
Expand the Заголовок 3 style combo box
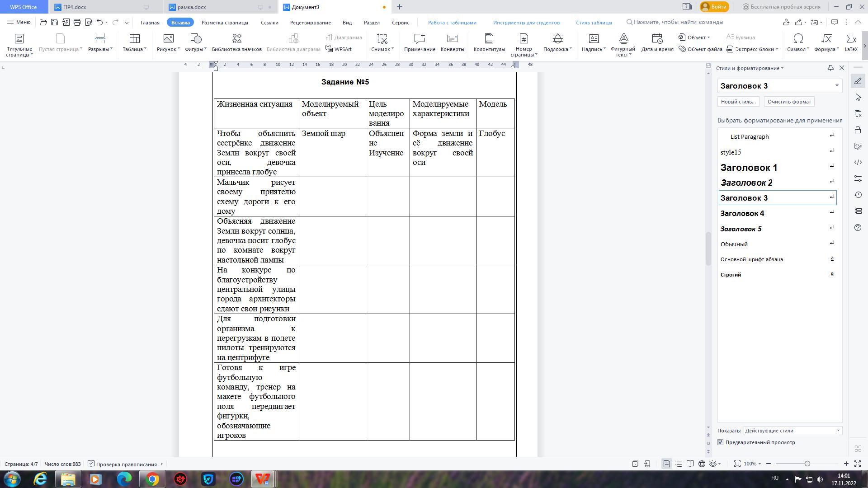(x=836, y=86)
